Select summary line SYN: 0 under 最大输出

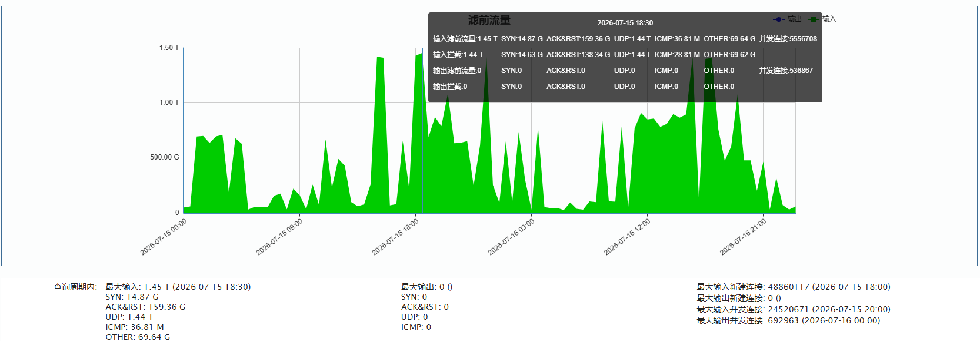coord(414,297)
